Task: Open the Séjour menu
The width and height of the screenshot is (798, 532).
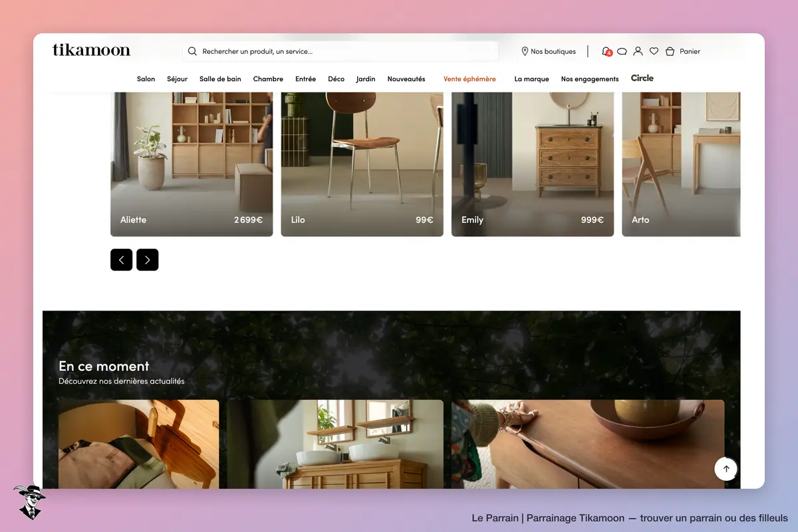Action: point(178,79)
